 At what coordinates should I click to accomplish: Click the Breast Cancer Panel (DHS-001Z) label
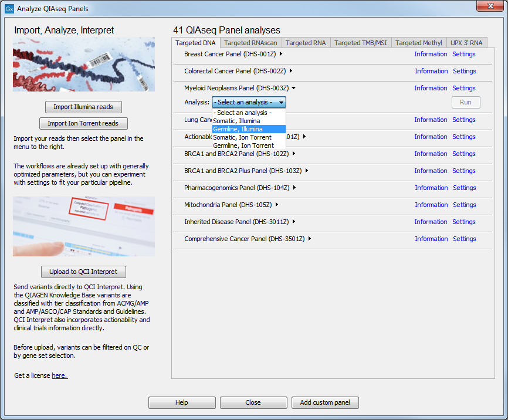click(230, 54)
